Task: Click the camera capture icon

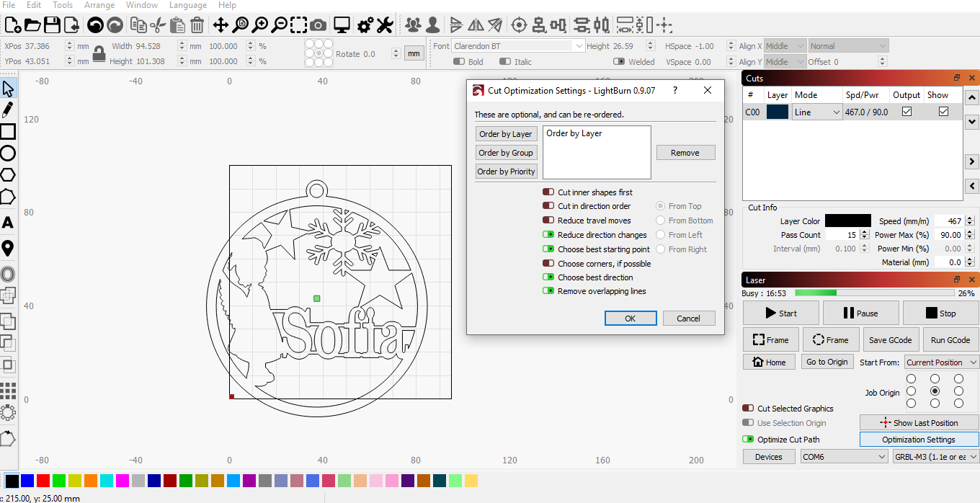Action: [x=318, y=26]
